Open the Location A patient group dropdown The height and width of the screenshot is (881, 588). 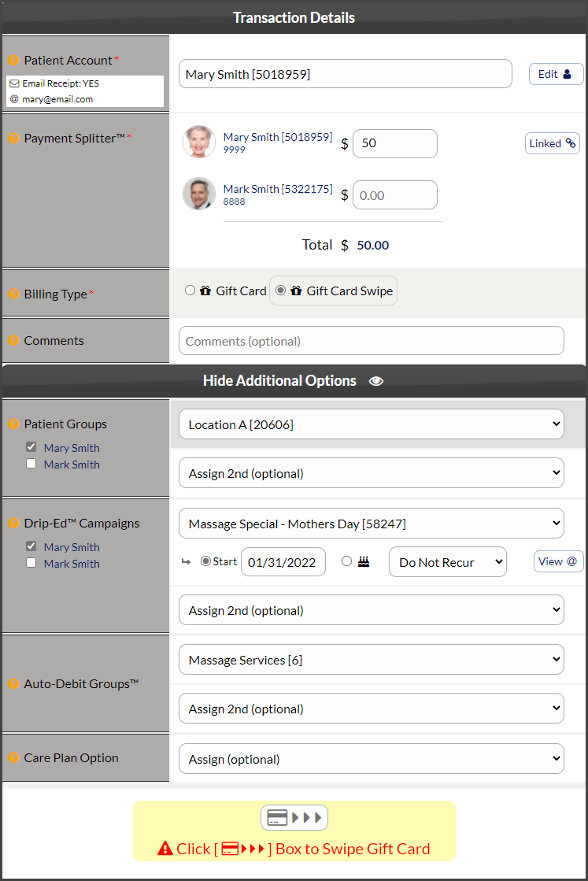click(x=371, y=424)
